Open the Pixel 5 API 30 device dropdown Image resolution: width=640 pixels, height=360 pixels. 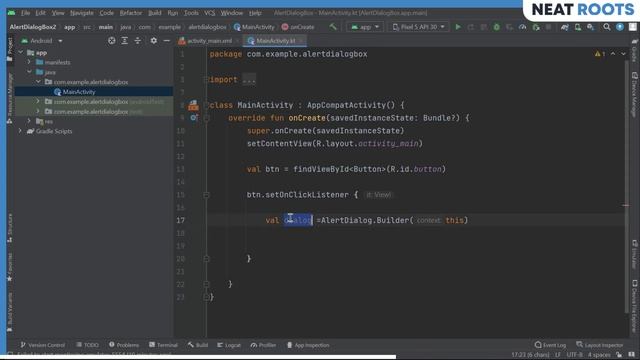point(418,27)
